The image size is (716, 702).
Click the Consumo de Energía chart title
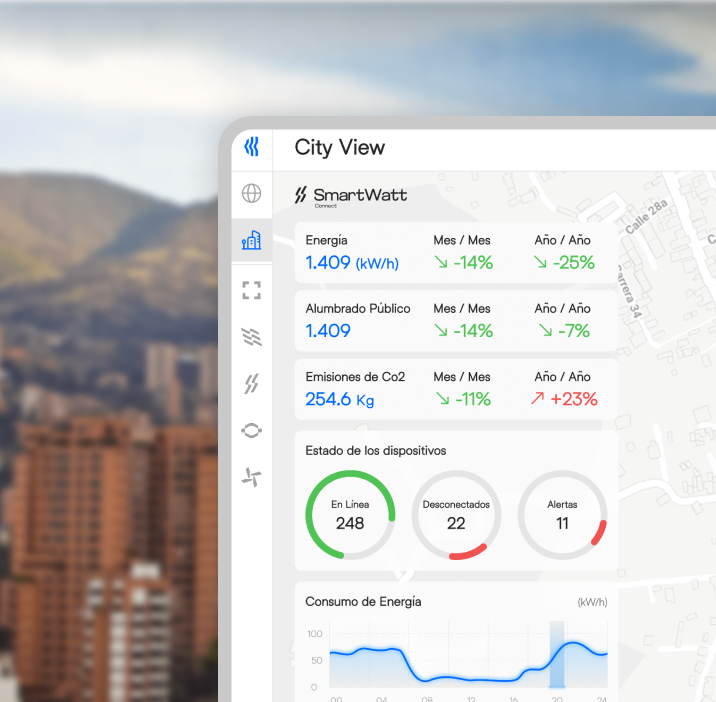tap(363, 602)
